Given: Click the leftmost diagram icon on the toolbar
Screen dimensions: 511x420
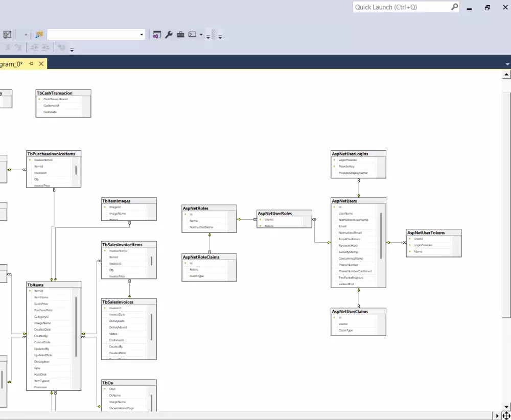Looking at the screenshot, I should (x=7, y=34).
